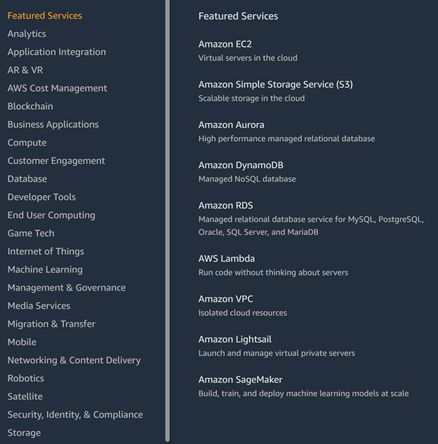Screen dimensions: 438x444
Task: Select Security, Identity, & Compliance
Action: (x=75, y=414)
